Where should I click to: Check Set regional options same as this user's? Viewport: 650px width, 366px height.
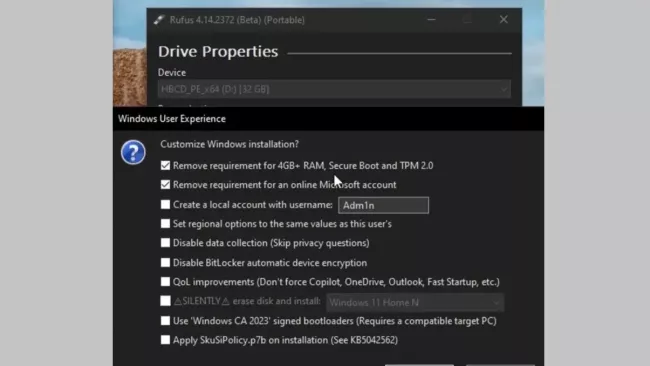[165, 223]
